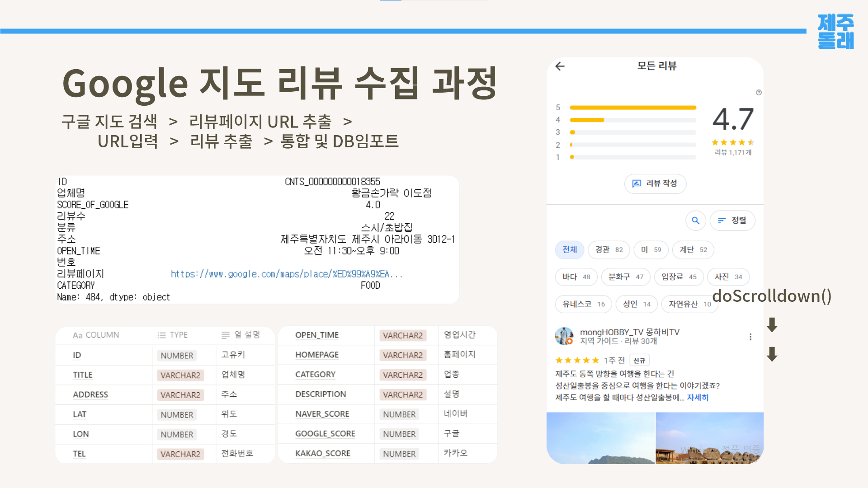868x488 pixels.
Task: Select the 미 59 filter chip
Action: [x=651, y=250]
